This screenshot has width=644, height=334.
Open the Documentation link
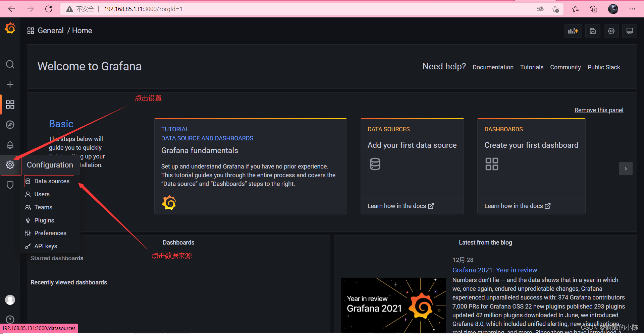click(493, 67)
